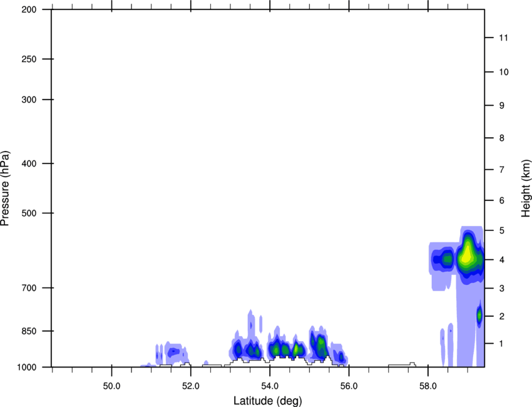Click latitude tick label 52.0
This screenshot has height=407, width=532.
191,386
